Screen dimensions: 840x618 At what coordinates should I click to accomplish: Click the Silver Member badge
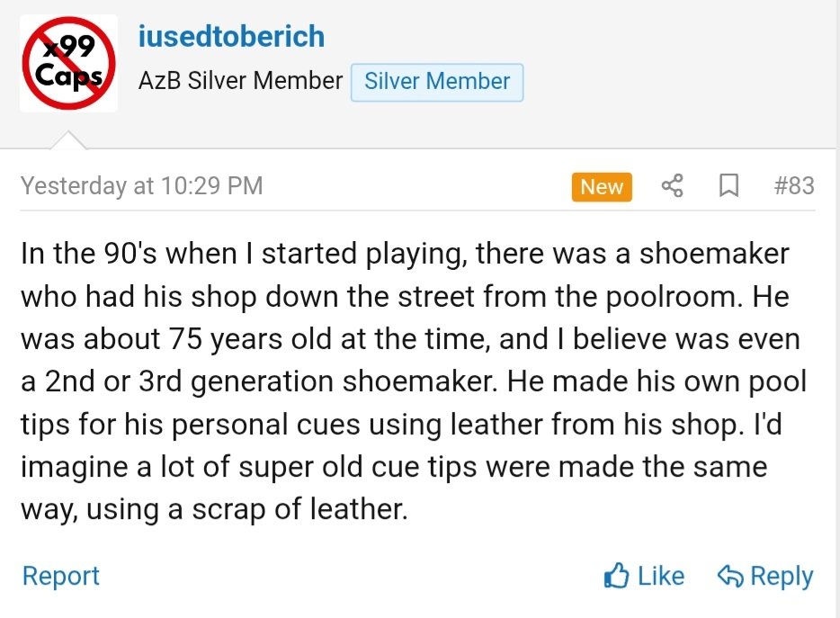pyautogui.click(x=437, y=81)
